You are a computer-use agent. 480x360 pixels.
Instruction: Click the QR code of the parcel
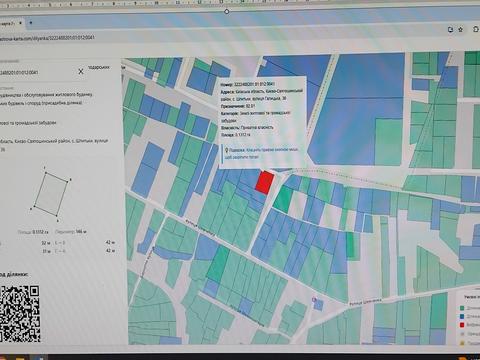(20, 314)
